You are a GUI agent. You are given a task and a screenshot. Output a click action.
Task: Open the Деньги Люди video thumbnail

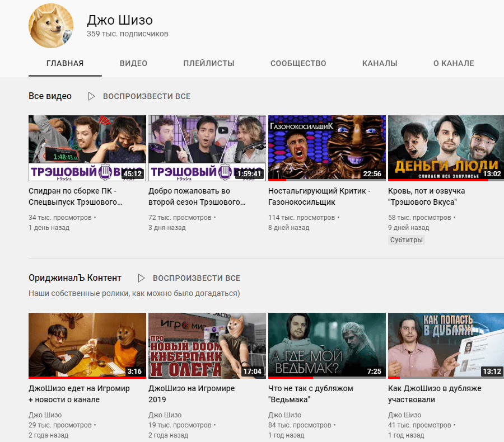pos(446,148)
